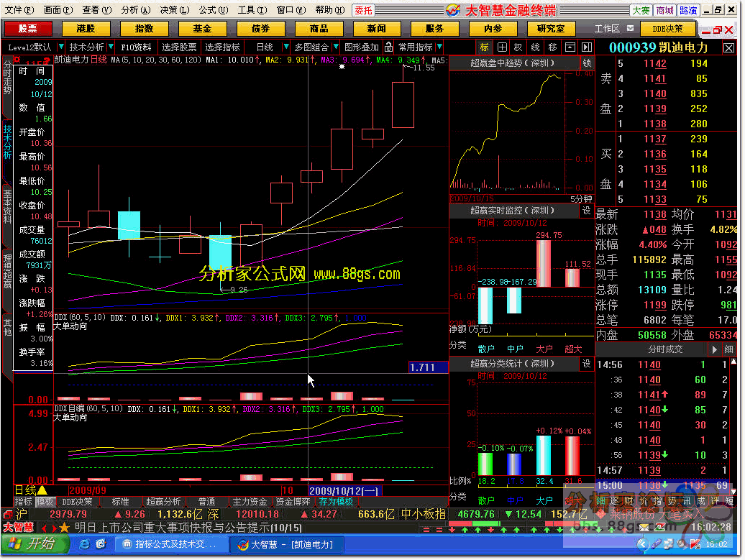Click the 散户 red-white bar in 超赢实时监控

485,306
